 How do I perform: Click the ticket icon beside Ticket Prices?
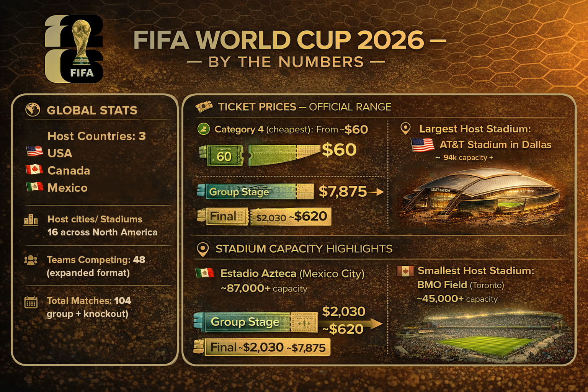[x=204, y=106]
